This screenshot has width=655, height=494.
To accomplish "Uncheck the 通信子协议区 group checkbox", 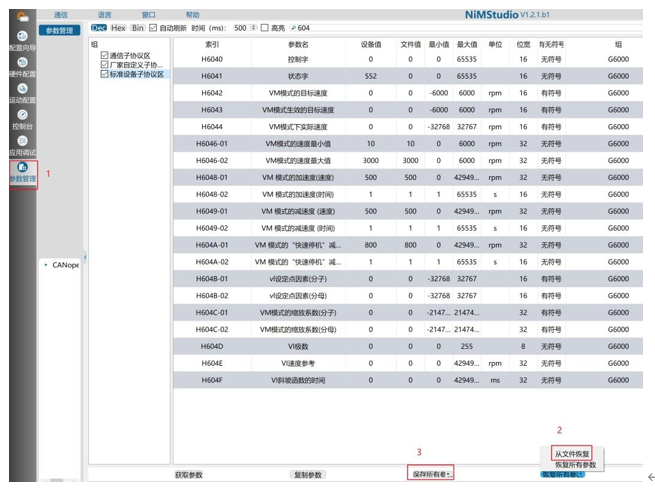I will [x=104, y=55].
